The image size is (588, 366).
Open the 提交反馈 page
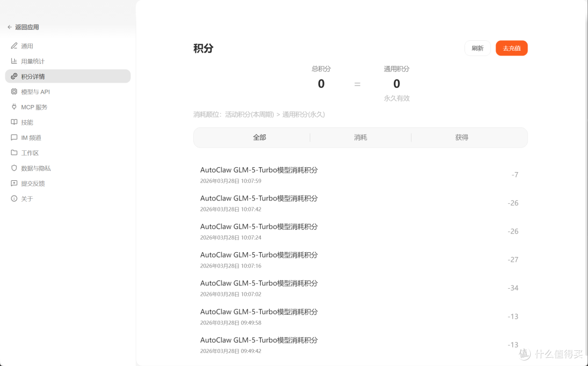click(68, 184)
